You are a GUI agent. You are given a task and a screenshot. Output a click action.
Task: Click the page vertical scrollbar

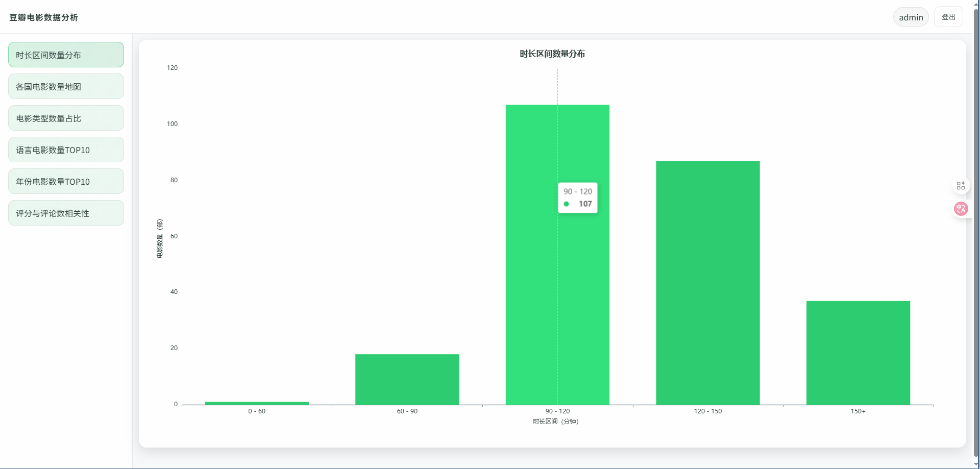pyautogui.click(x=976, y=230)
